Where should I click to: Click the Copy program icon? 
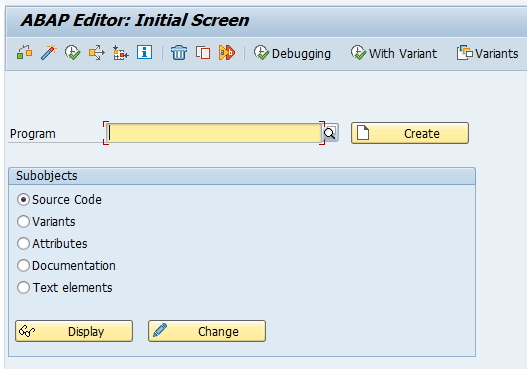pyautogui.click(x=203, y=53)
